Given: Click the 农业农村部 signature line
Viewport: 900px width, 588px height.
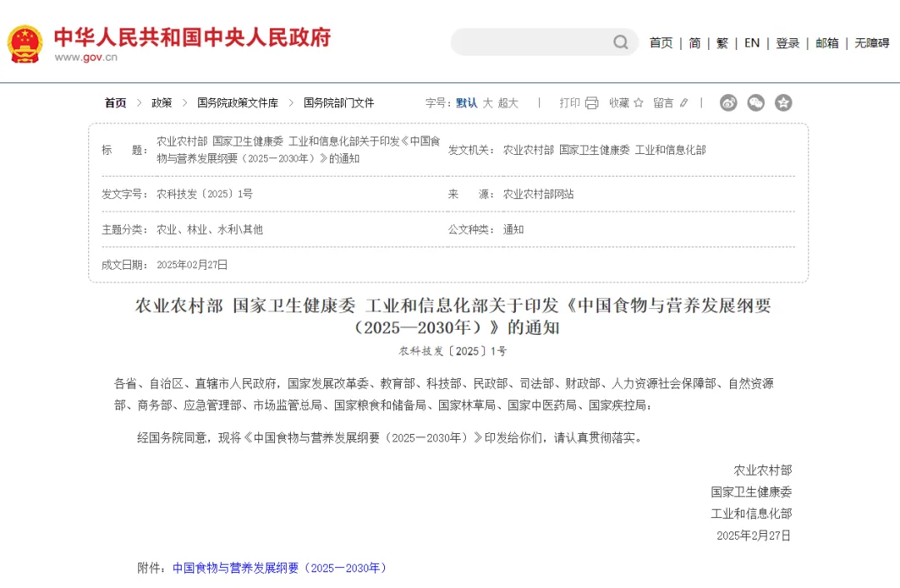Looking at the screenshot, I should pyautogui.click(x=762, y=471).
